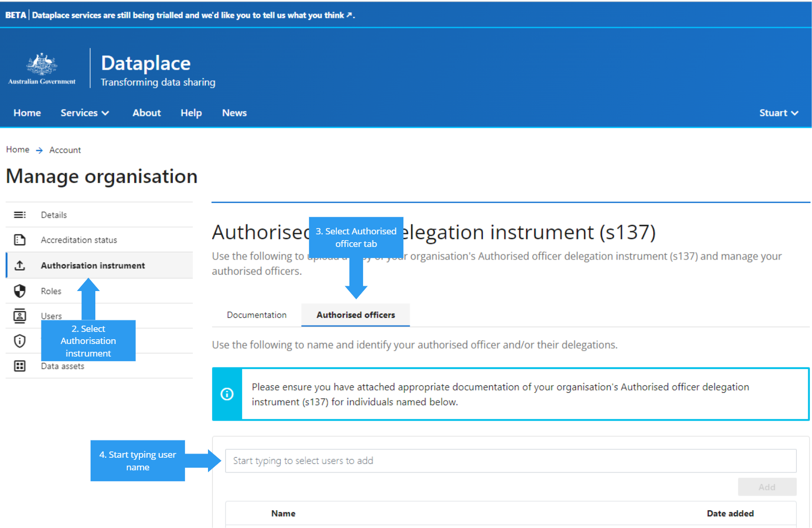Click the shield info icon below Users
This screenshot has width=812, height=528.
click(x=20, y=341)
